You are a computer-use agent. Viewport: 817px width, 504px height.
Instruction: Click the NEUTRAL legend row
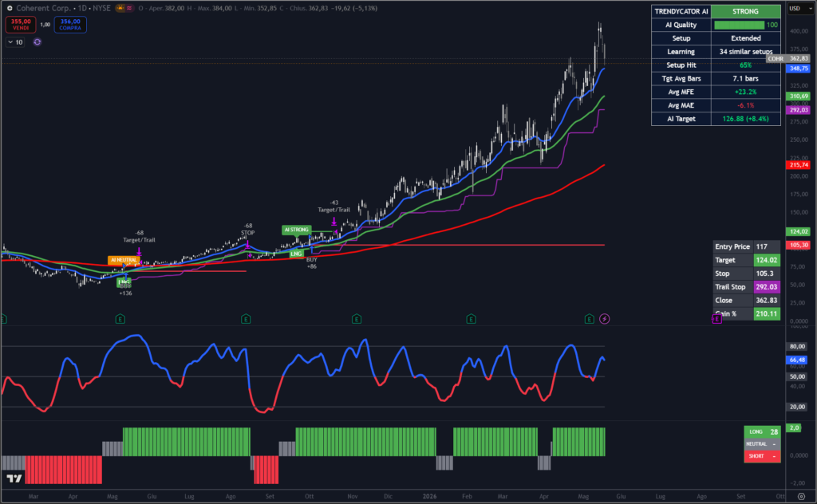click(762, 444)
